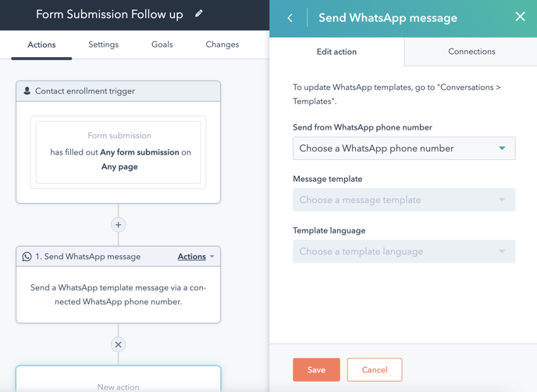Click the WhatsApp logo icon on action card
The image size is (537, 392).
point(27,257)
